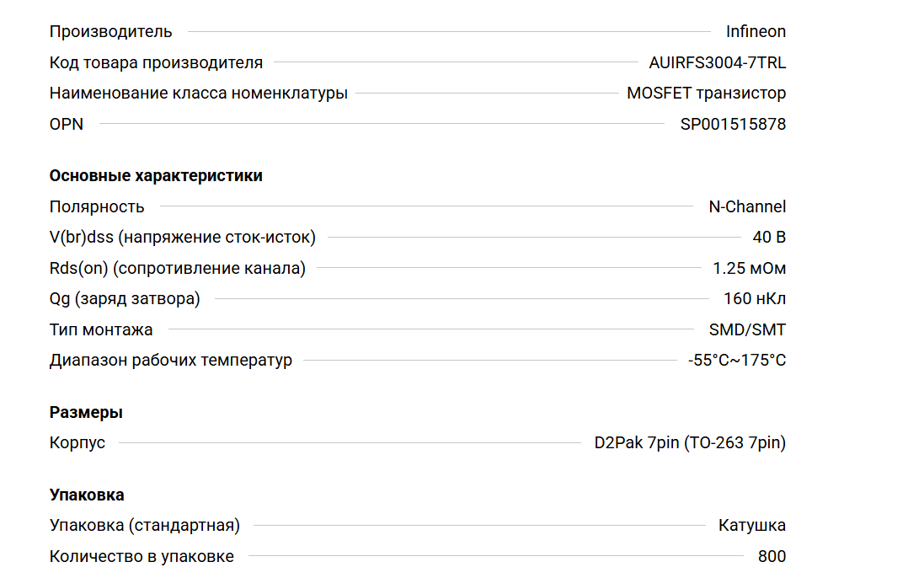Click the Производитель label
Image resolution: width=924 pixels, height=578 pixels.
[x=110, y=32]
